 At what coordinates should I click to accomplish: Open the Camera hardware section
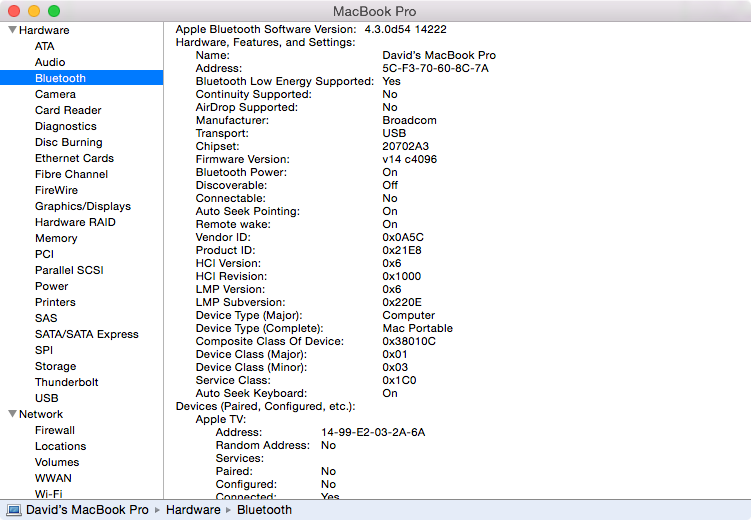click(55, 94)
